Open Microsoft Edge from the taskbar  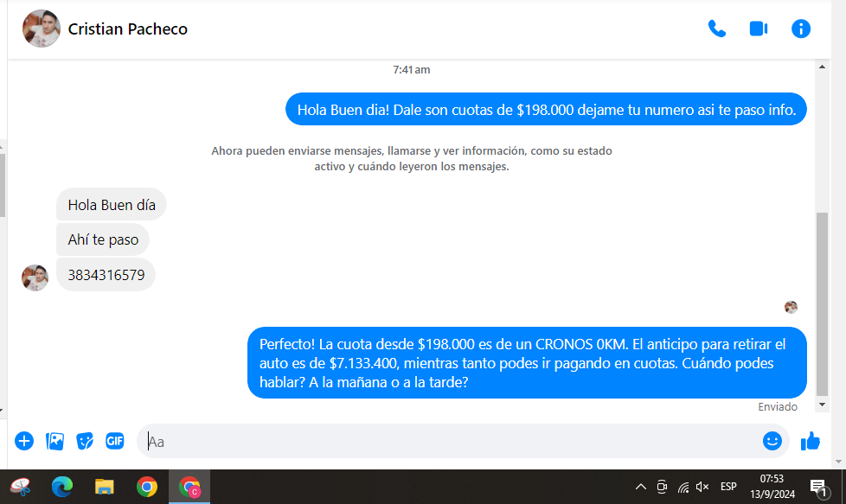[62, 487]
